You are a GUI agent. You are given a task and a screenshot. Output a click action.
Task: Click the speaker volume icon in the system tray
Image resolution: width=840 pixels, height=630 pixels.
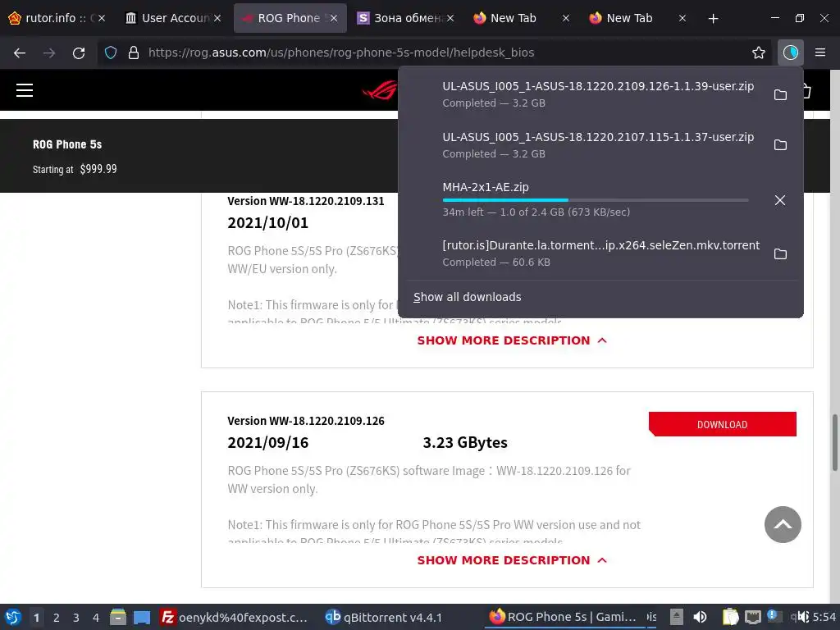(x=700, y=617)
